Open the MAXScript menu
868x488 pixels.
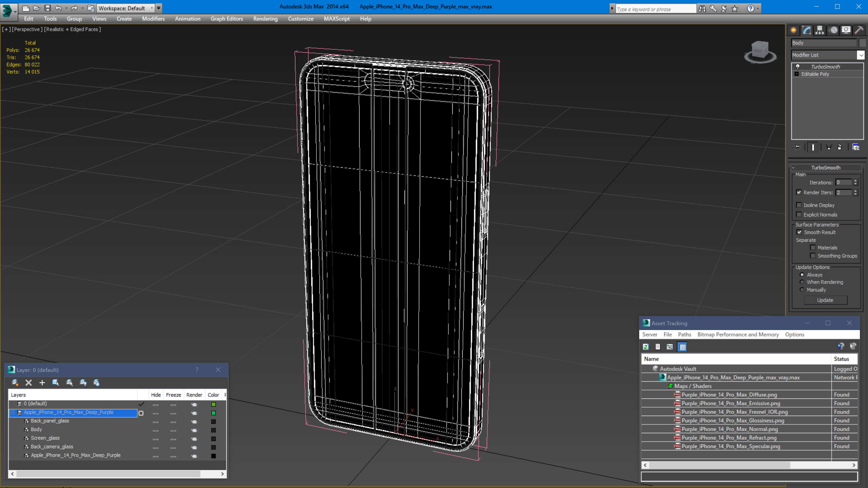point(337,19)
